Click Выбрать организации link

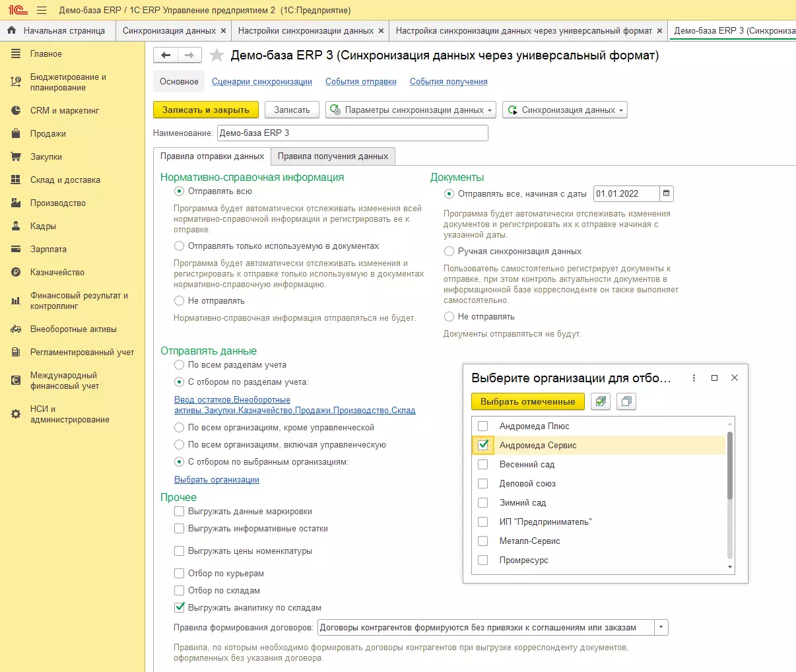coord(216,480)
